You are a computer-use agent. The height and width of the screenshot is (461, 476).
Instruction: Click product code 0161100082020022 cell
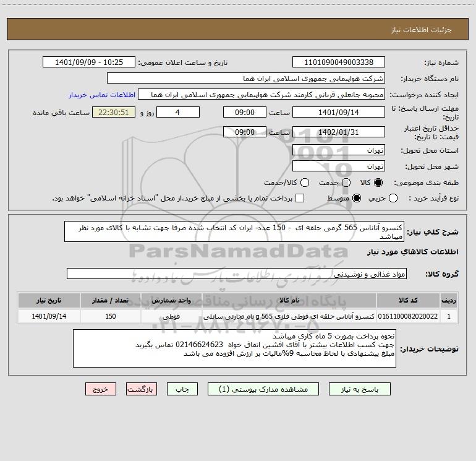point(408,316)
